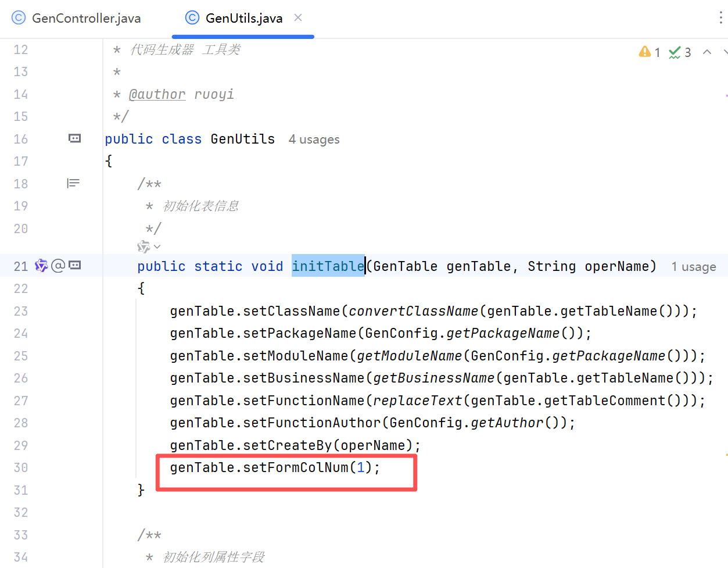Click line number 30 in gutter
Screen dimensions: 728x568
pos(21,467)
